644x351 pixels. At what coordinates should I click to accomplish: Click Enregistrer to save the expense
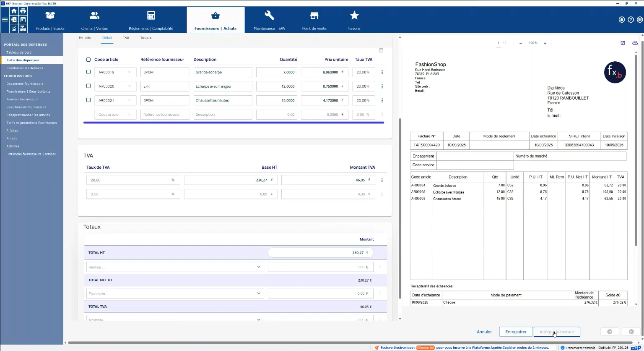[x=516, y=332]
